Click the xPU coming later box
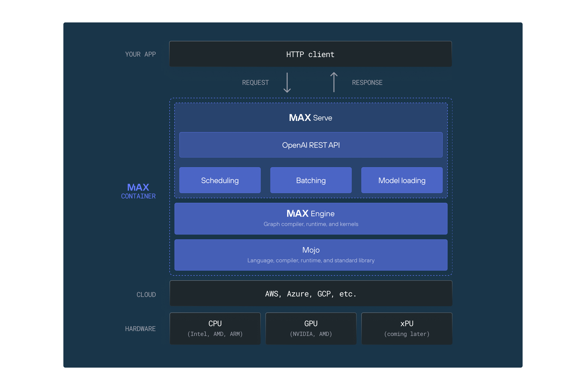585x392 pixels. click(407, 328)
